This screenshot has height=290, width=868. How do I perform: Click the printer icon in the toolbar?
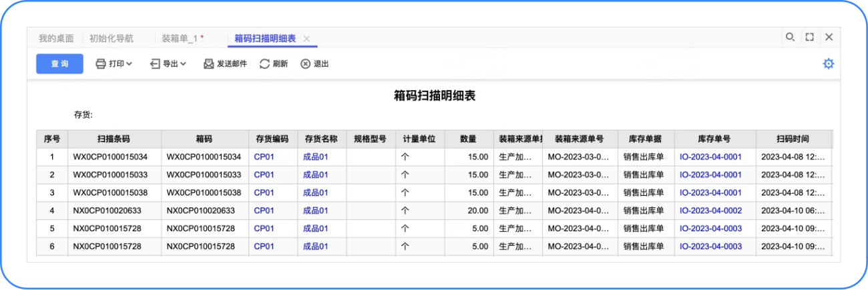click(101, 64)
